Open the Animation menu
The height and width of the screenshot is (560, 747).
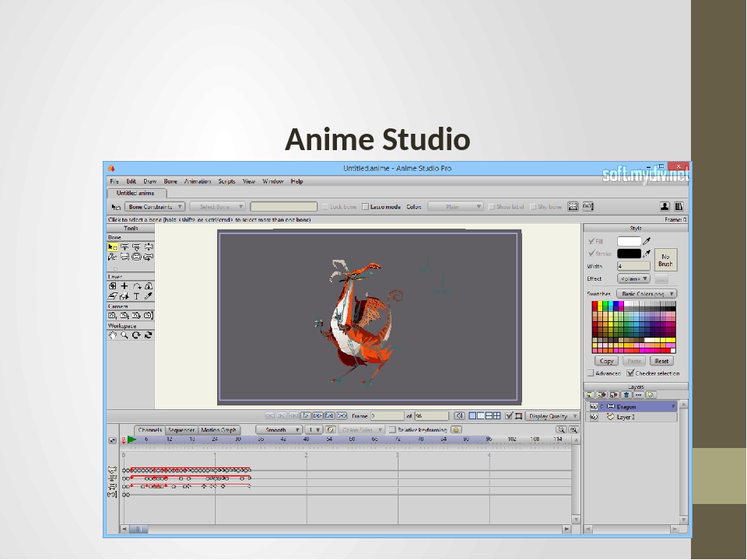point(198,181)
